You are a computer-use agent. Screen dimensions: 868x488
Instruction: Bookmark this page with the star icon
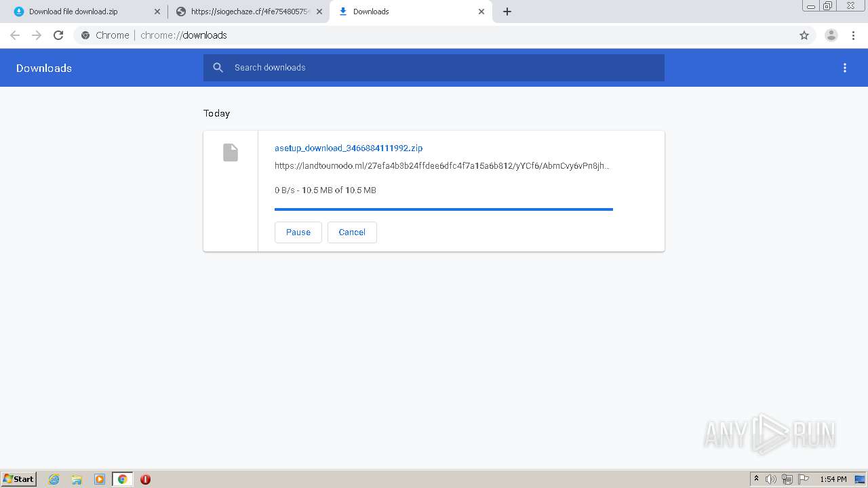[804, 35]
